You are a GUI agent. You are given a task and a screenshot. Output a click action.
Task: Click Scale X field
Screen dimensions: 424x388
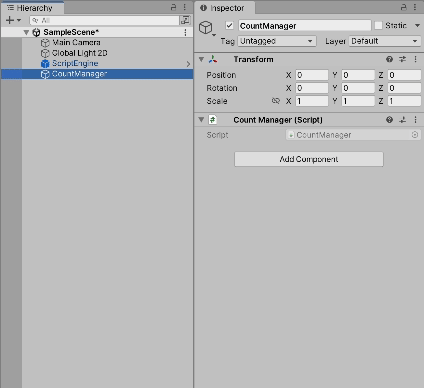[x=312, y=101]
